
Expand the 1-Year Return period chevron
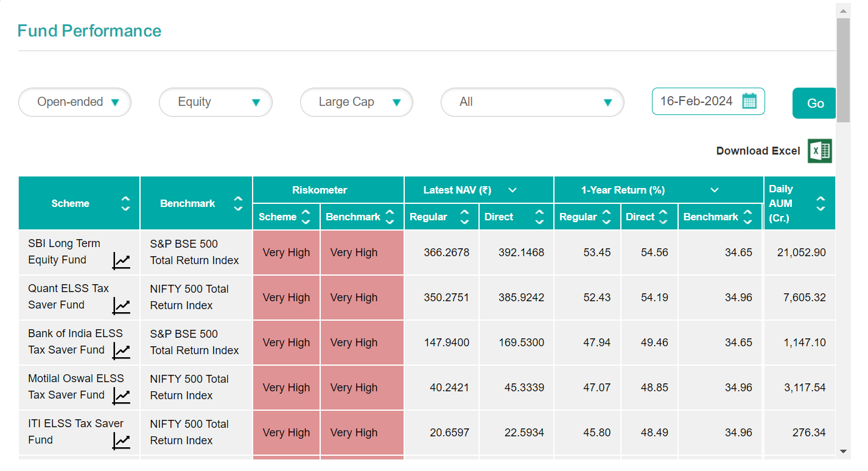(x=715, y=190)
